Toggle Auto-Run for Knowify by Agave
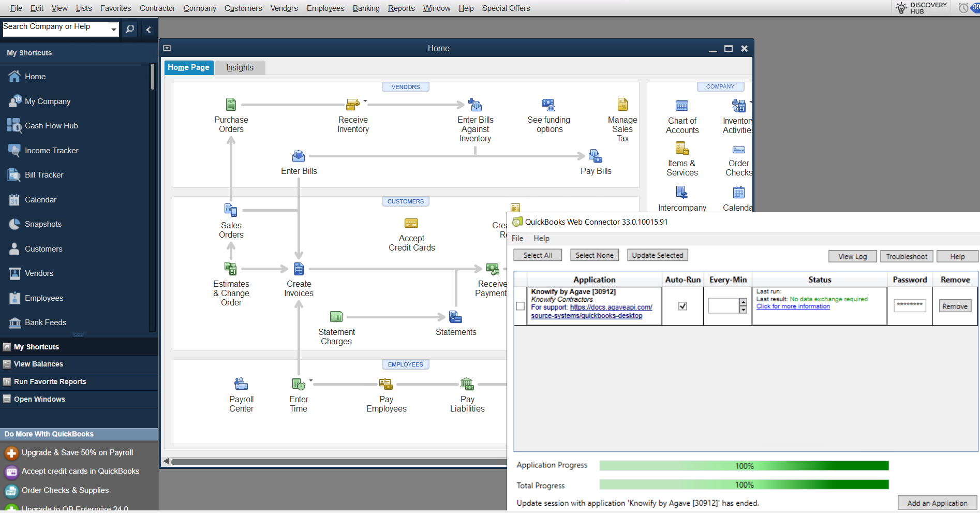 [x=682, y=306]
